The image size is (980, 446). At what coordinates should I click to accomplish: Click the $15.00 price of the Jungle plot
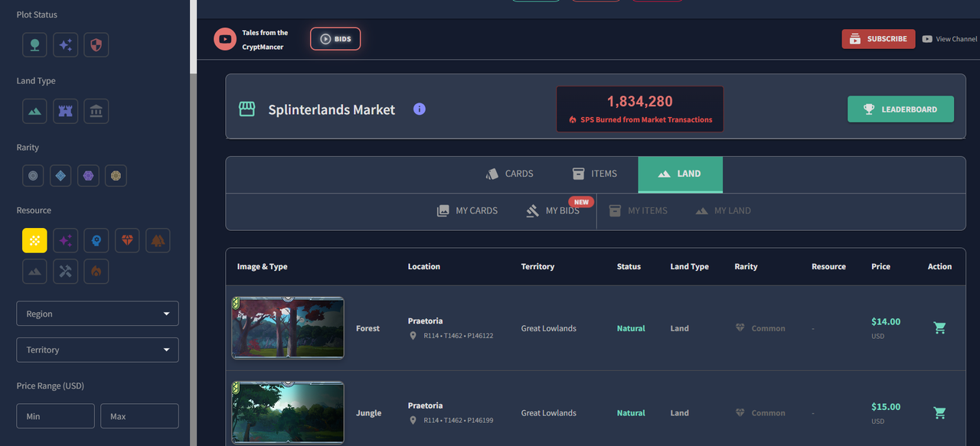click(886, 407)
